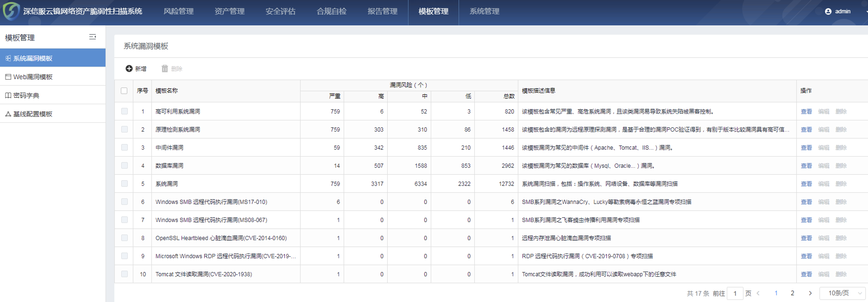Check the box for row 中间件漏洞

click(124, 148)
